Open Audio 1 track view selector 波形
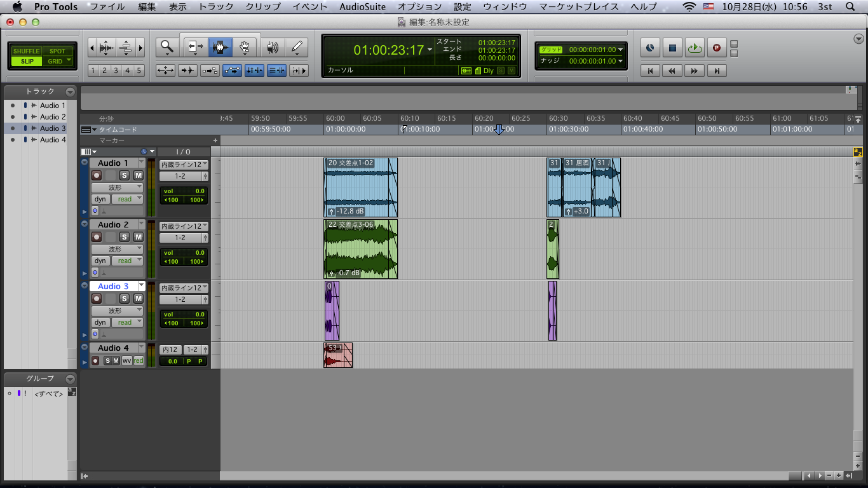The image size is (868, 488). (x=118, y=187)
